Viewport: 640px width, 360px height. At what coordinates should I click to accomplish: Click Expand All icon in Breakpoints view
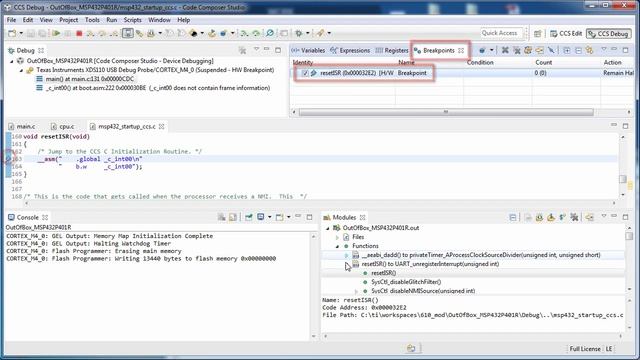(567, 50)
